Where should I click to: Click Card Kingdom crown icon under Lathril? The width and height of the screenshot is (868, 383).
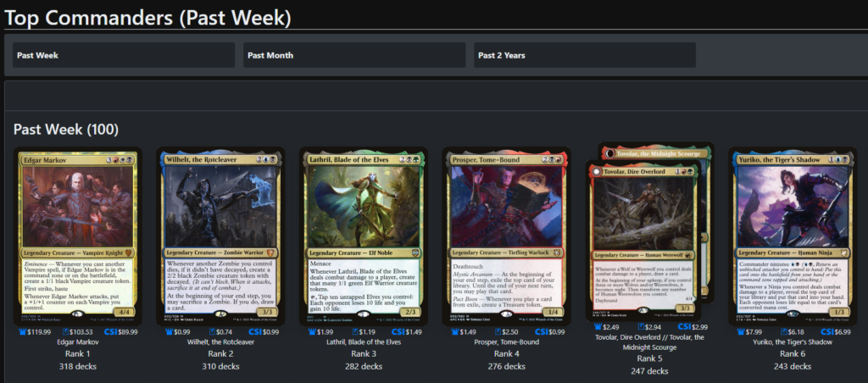(313, 332)
